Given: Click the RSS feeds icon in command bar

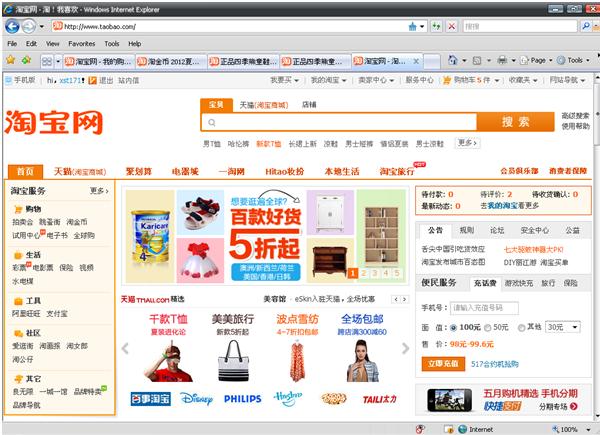Looking at the screenshot, I should click(477, 60).
